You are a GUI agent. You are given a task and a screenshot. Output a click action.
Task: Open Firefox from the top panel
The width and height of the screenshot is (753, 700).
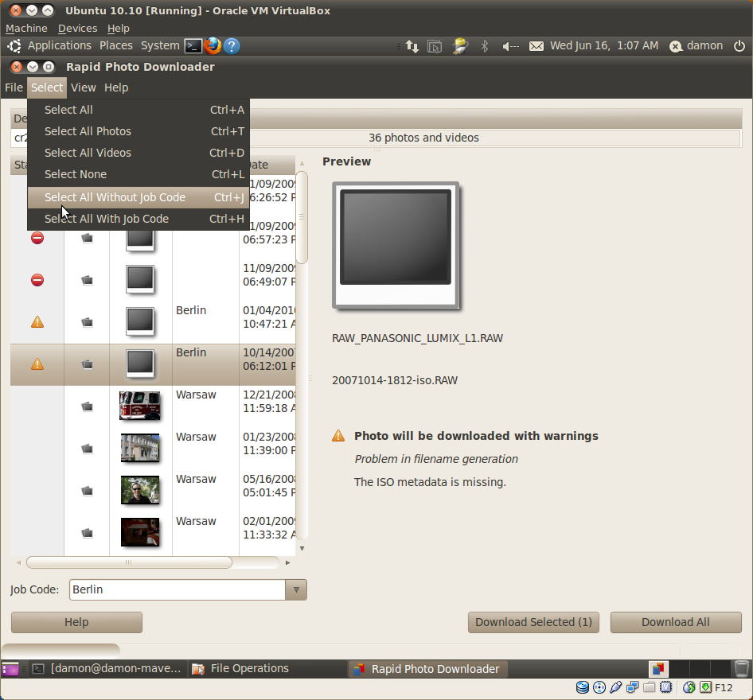(212, 46)
